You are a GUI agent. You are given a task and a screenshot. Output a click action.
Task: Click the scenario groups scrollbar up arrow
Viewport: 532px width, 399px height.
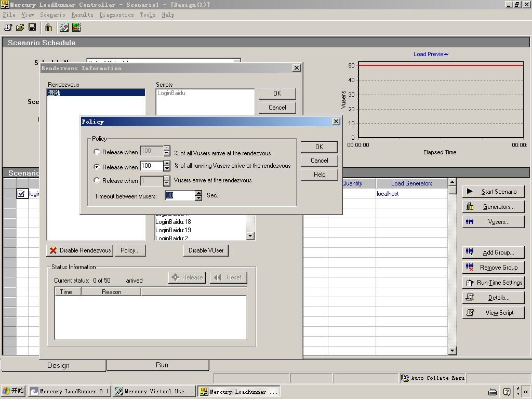click(x=453, y=182)
